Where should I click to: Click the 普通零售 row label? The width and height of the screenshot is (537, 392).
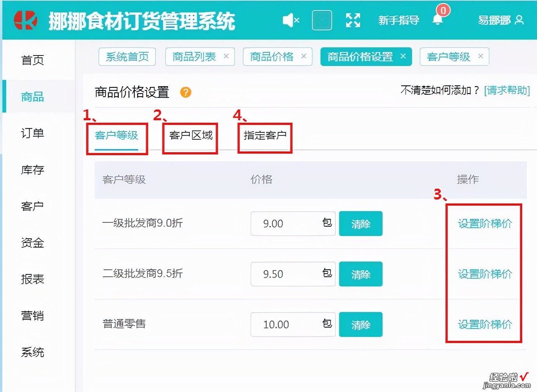click(x=124, y=324)
